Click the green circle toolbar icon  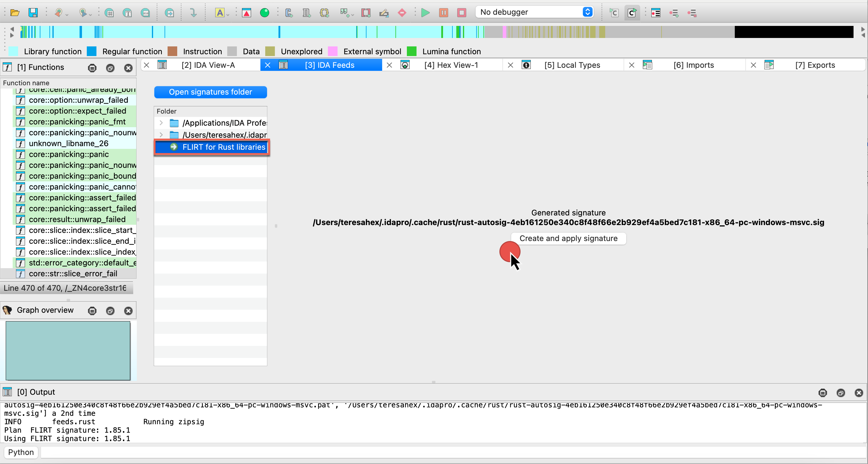[265, 13]
